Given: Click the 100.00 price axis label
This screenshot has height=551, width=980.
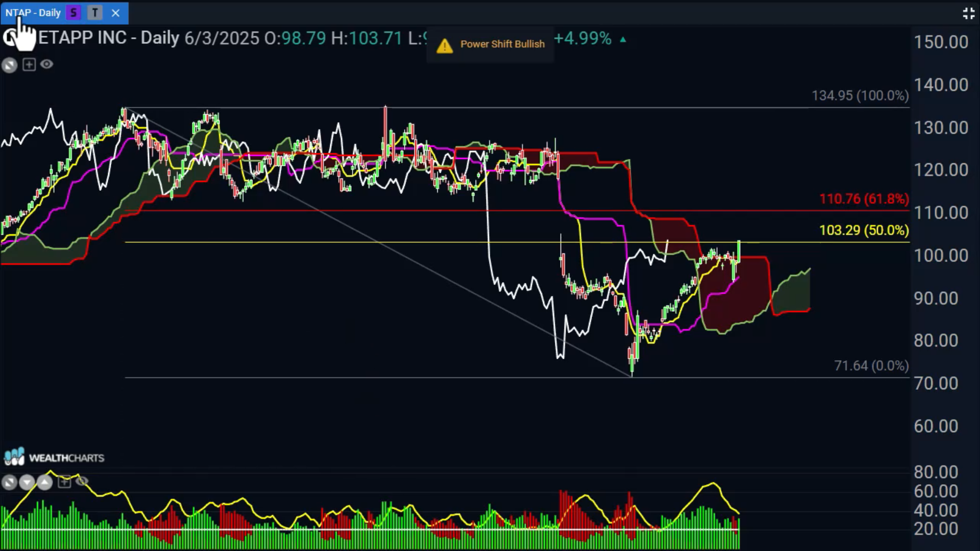Looking at the screenshot, I should point(941,256).
